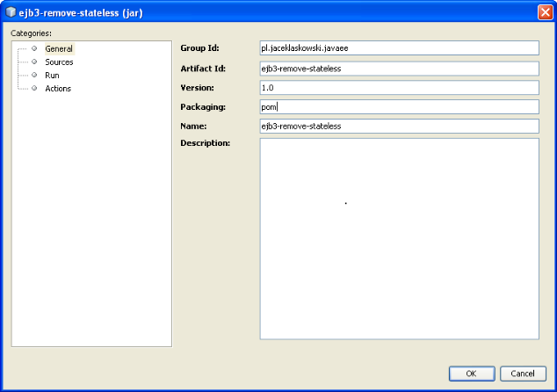Click the Group Id label
Screen dimensions: 557x392
click(199, 48)
